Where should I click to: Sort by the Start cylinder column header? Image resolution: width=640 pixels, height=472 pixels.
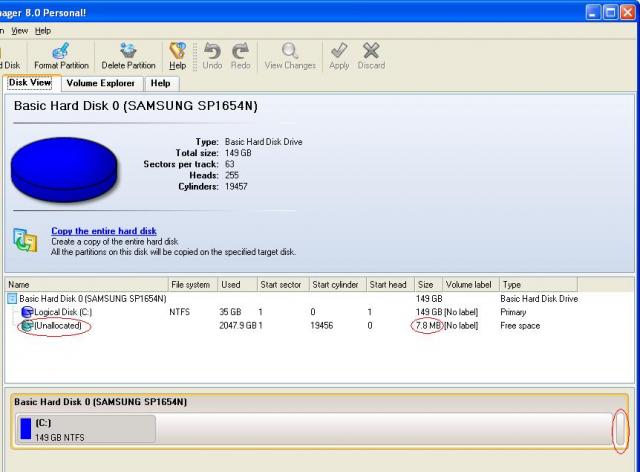pos(338,285)
